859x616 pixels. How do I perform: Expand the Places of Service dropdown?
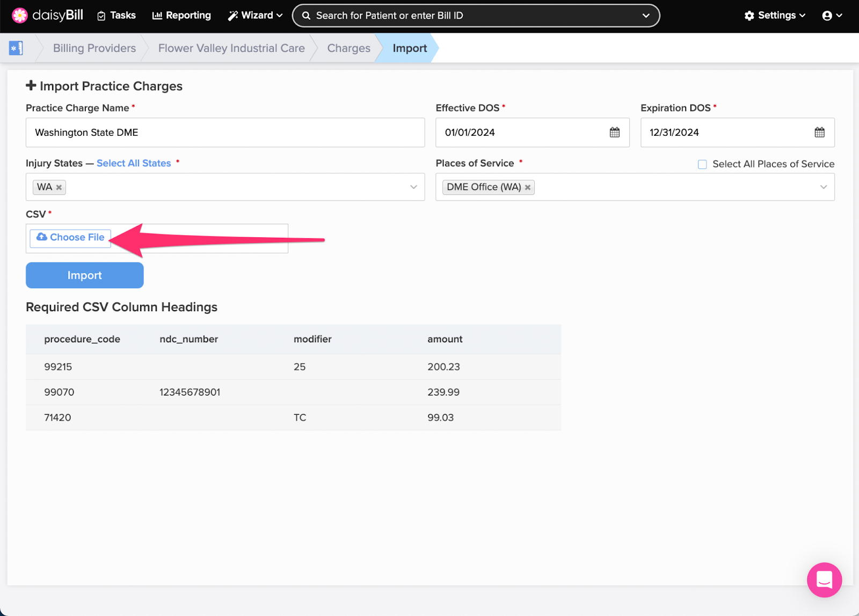click(824, 187)
